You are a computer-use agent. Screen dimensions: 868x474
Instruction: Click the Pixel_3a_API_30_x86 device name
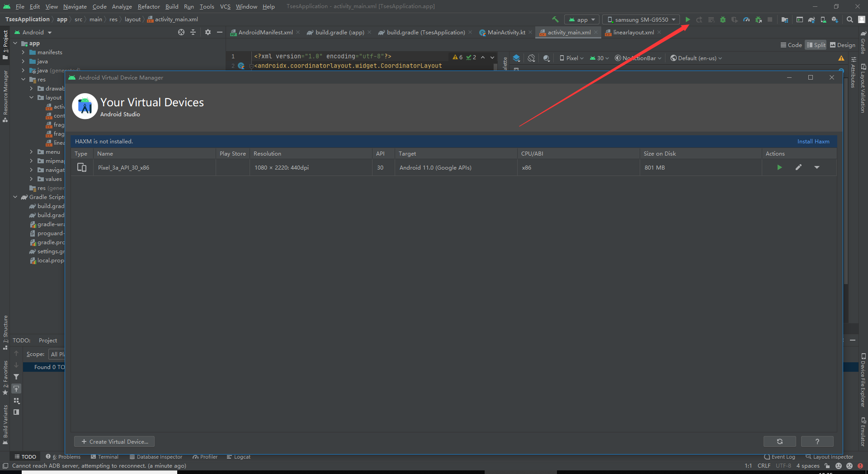tap(123, 167)
